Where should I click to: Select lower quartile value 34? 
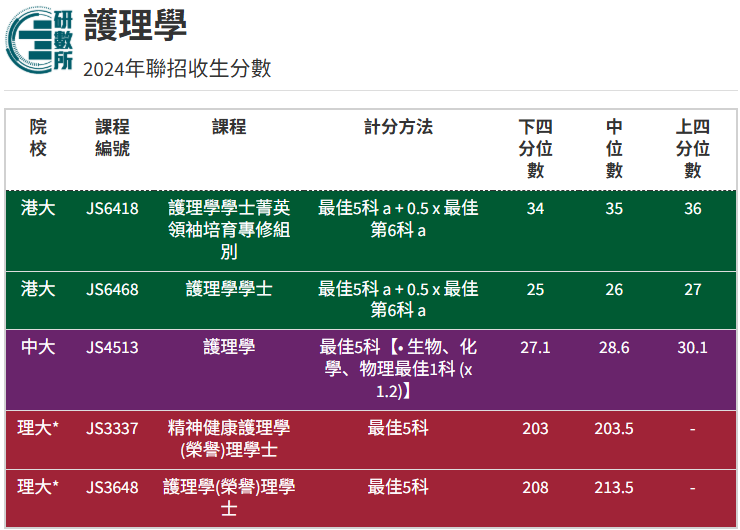coord(535,209)
